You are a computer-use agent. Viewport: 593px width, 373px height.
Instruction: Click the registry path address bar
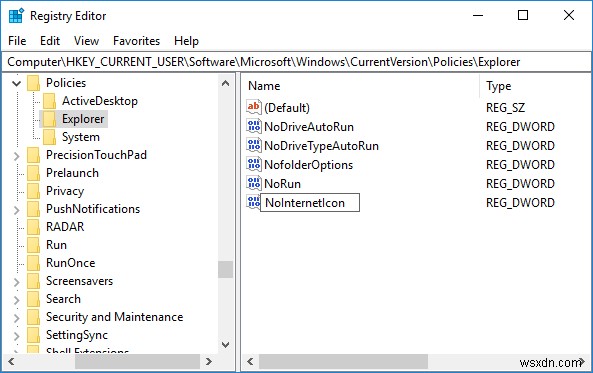[296, 62]
